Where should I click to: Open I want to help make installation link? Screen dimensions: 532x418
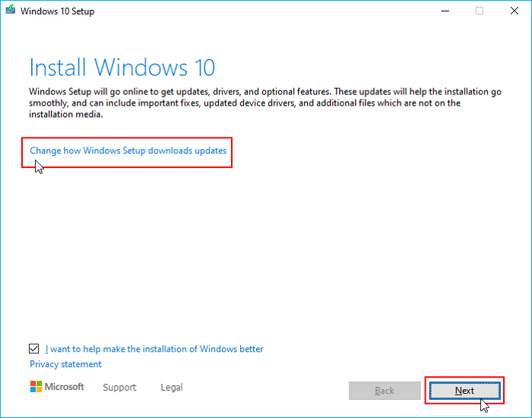[x=154, y=349]
